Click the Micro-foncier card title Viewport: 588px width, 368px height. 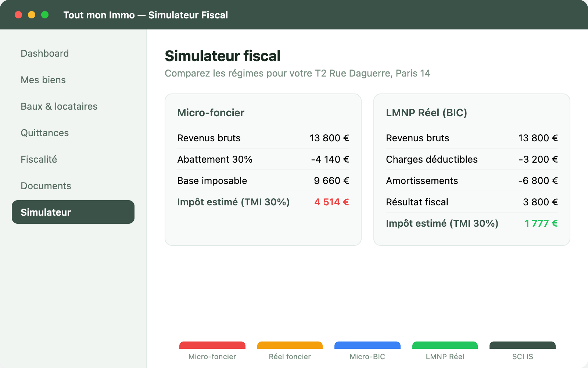point(211,113)
